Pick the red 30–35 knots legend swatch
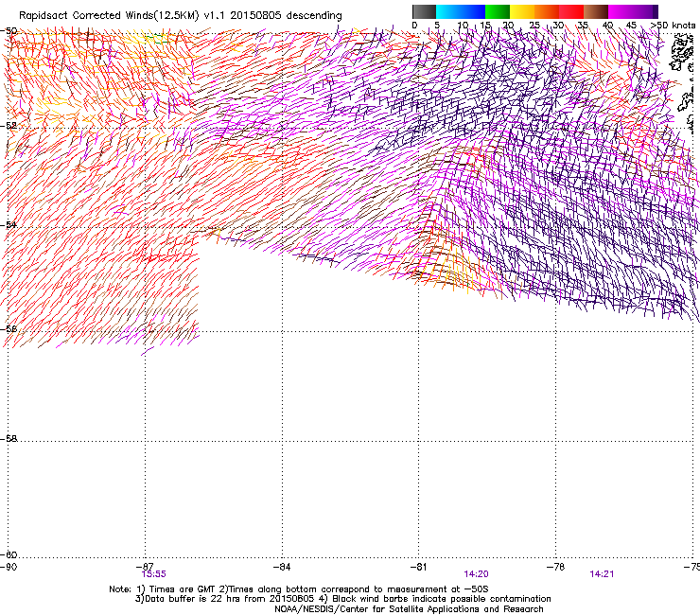The width and height of the screenshot is (700, 615). click(x=571, y=11)
